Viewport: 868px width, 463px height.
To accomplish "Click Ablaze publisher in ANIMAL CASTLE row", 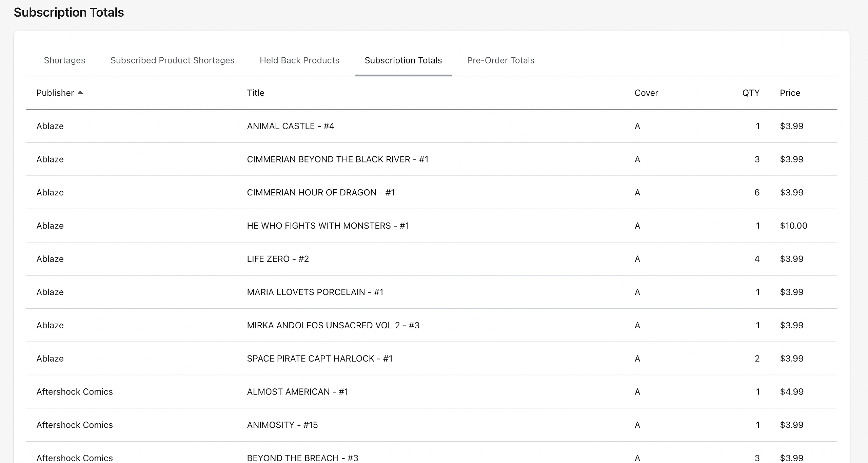I will pos(50,126).
